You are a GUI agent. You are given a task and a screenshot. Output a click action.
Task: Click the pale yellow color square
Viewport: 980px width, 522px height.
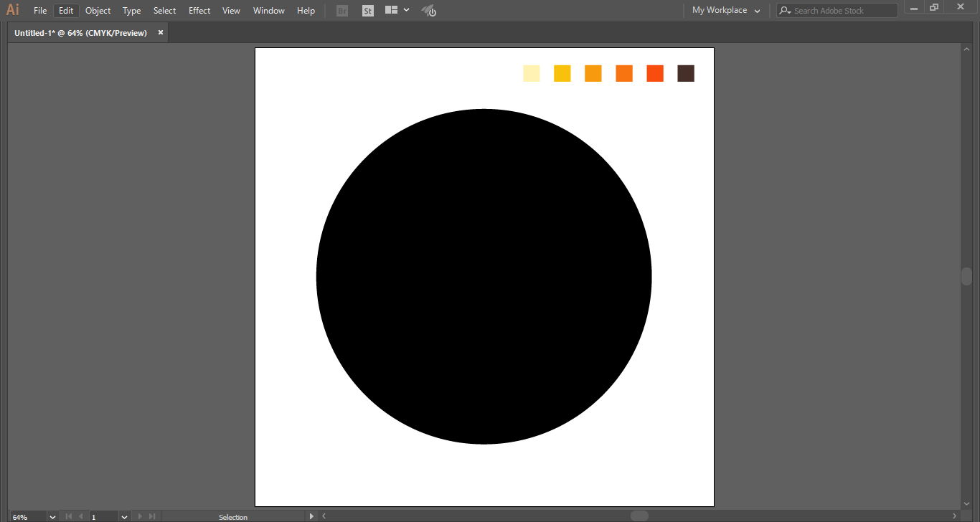pyautogui.click(x=531, y=73)
